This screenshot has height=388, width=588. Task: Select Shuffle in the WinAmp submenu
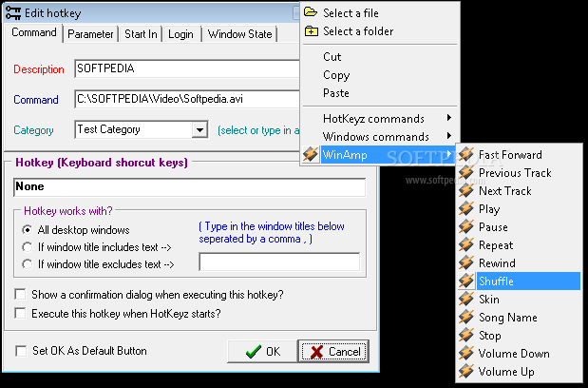click(x=519, y=281)
